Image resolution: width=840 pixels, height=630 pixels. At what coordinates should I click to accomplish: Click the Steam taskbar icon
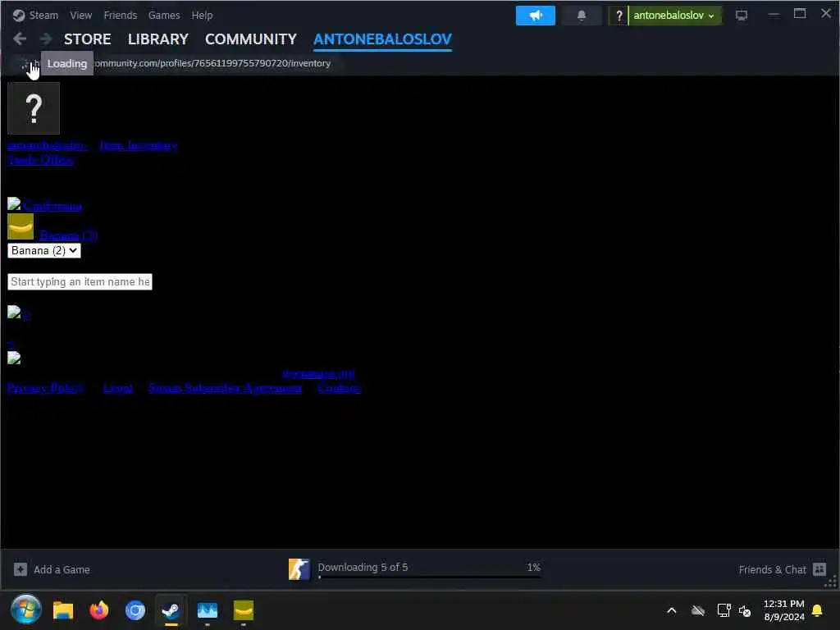(171, 610)
